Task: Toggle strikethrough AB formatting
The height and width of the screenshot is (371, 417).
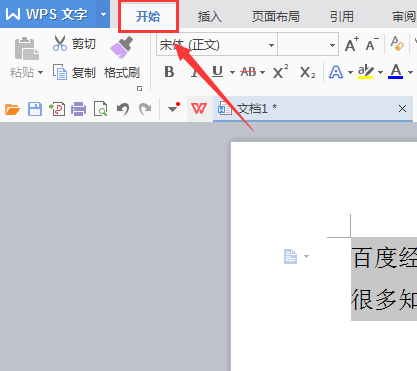Action: 248,72
